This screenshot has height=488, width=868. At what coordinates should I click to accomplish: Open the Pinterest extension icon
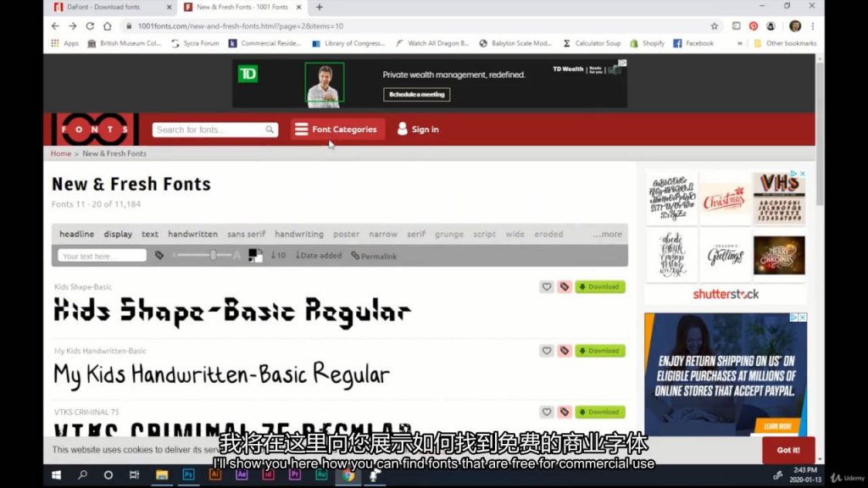click(x=754, y=26)
